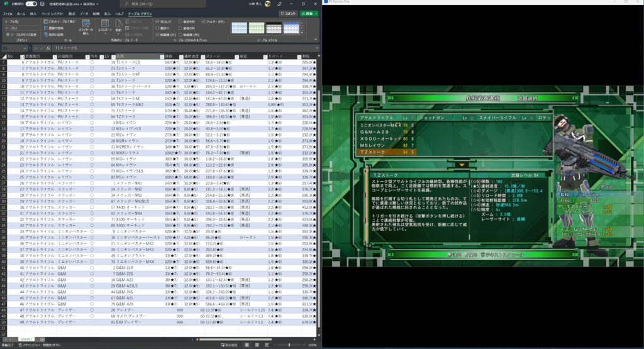The image size is (644, 349).
Task: Click Display Settings in status bar
Action: (x=229, y=345)
